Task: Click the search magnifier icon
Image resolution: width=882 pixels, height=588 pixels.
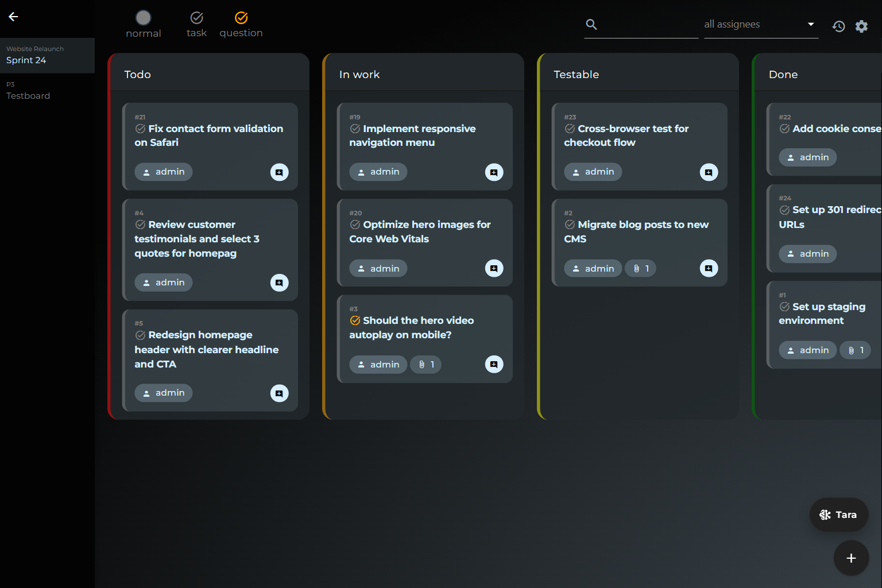Action: click(591, 24)
